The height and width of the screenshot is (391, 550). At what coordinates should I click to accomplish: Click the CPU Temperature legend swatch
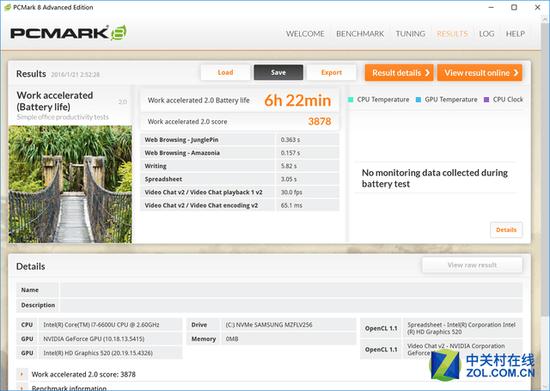coord(350,100)
